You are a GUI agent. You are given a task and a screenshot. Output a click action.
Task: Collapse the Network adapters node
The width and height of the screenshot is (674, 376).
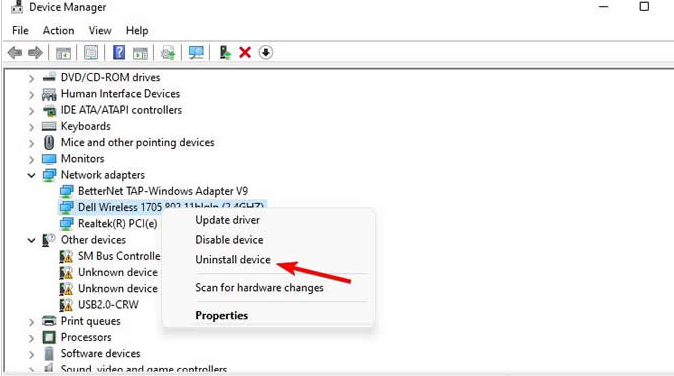31,175
